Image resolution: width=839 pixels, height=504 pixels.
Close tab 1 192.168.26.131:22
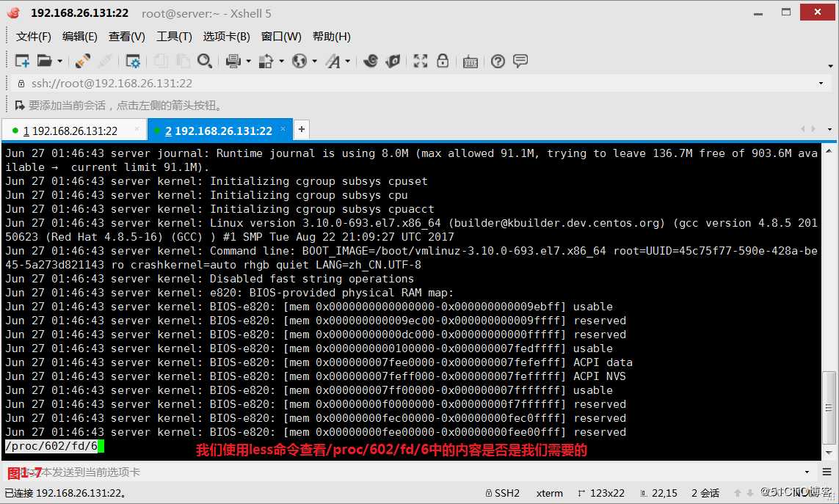click(x=137, y=129)
